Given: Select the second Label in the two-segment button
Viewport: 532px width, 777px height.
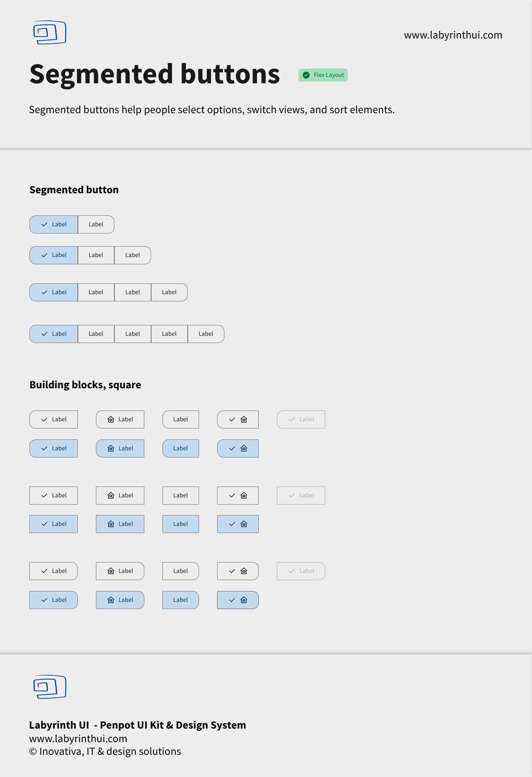Looking at the screenshot, I should [96, 224].
